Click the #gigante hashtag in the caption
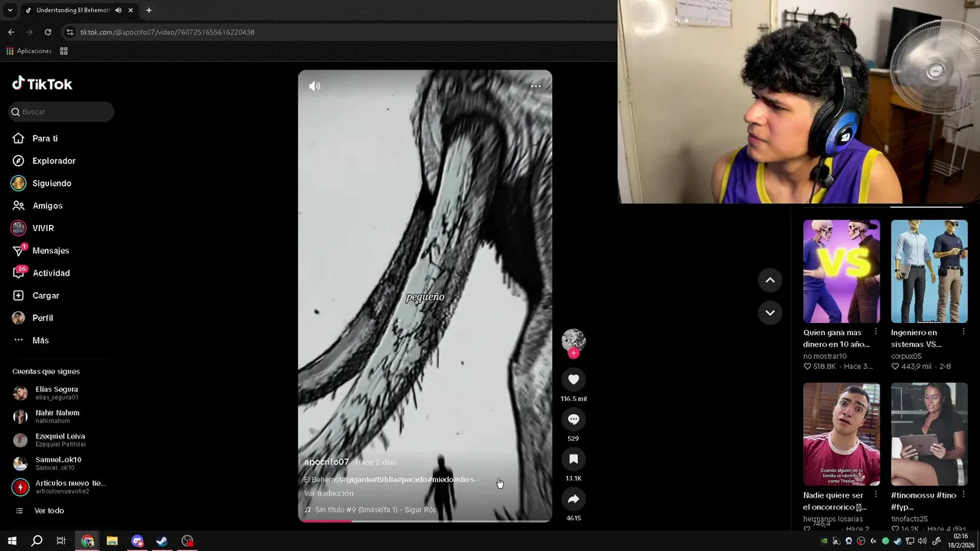Image resolution: width=980 pixels, height=551 pixels. [x=357, y=480]
